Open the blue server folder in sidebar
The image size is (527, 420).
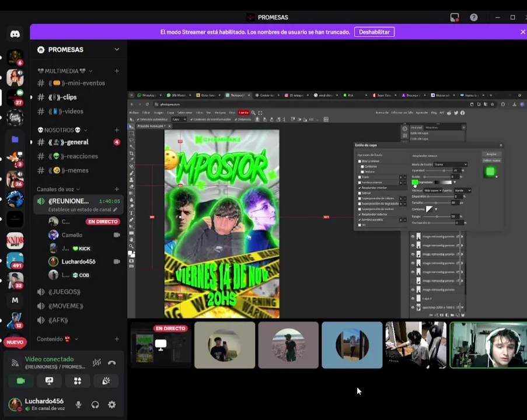pyautogui.click(x=15, y=139)
